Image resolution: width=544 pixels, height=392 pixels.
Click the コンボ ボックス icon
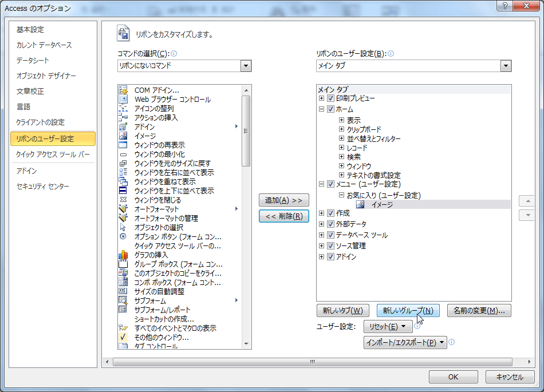click(x=123, y=282)
